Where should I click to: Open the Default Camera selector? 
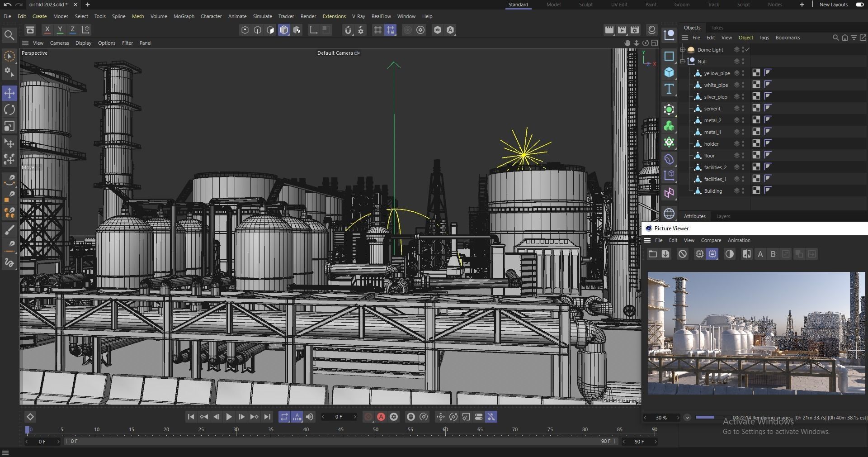coord(338,53)
